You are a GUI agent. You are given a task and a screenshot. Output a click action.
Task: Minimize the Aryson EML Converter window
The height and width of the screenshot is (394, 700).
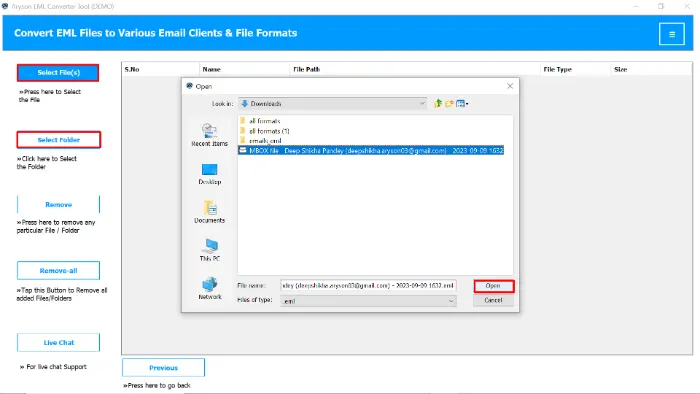tap(636, 6)
